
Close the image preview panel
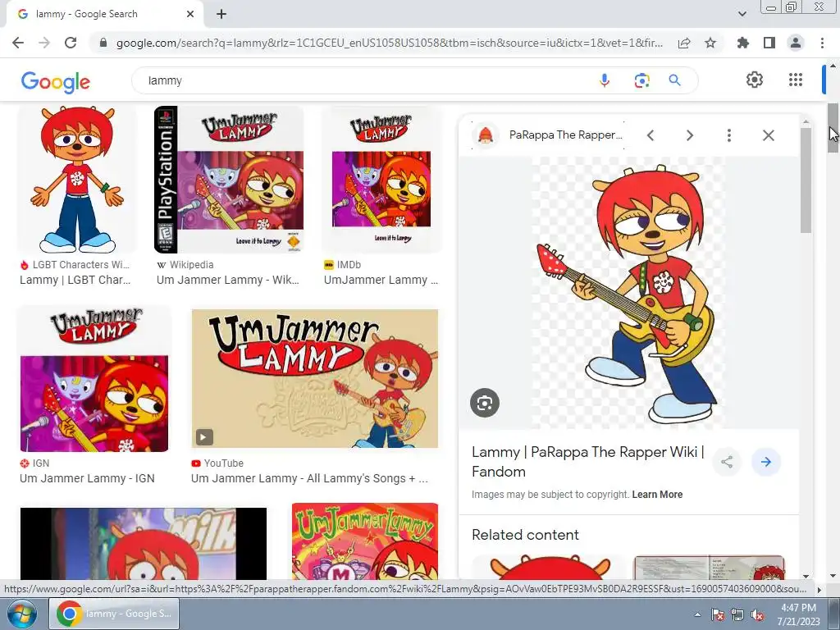(x=768, y=135)
